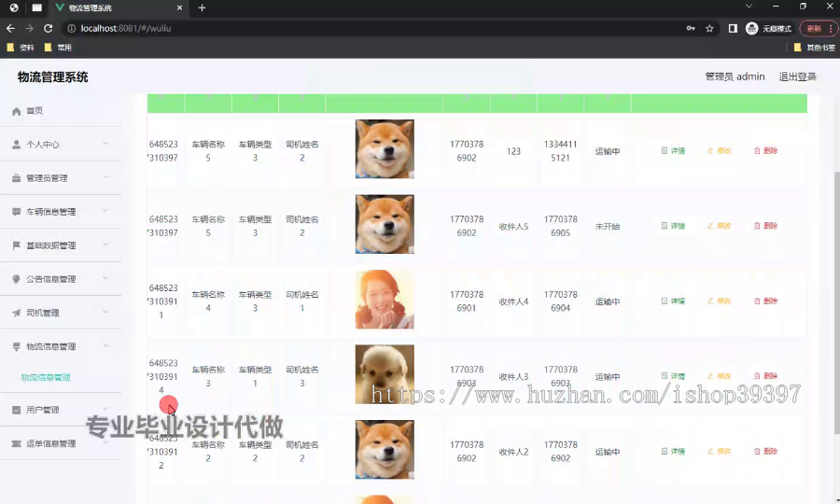The width and height of the screenshot is (840, 504).
Task: View site information icon before localhost URL
Action: tap(71, 28)
